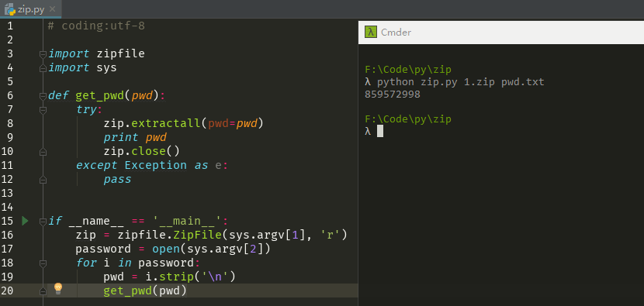The height and width of the screenshot is (306, 644).
Task: Click the 'pass' keyword on line 12
Action: coord(117,179)
